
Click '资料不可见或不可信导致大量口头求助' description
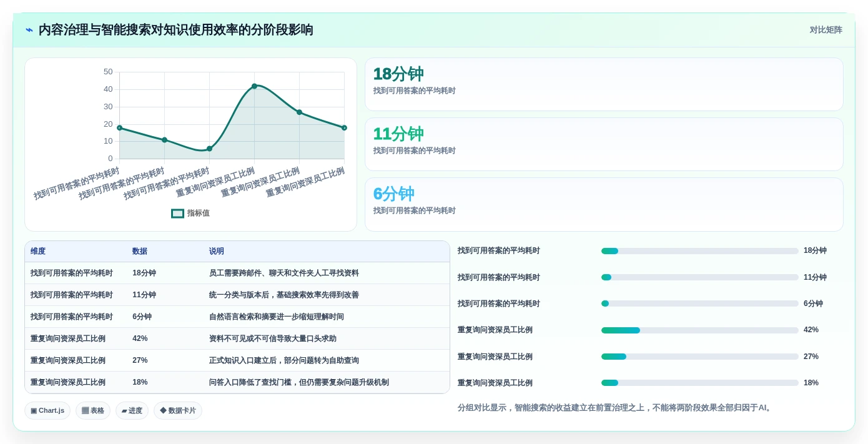pos(273,338)
